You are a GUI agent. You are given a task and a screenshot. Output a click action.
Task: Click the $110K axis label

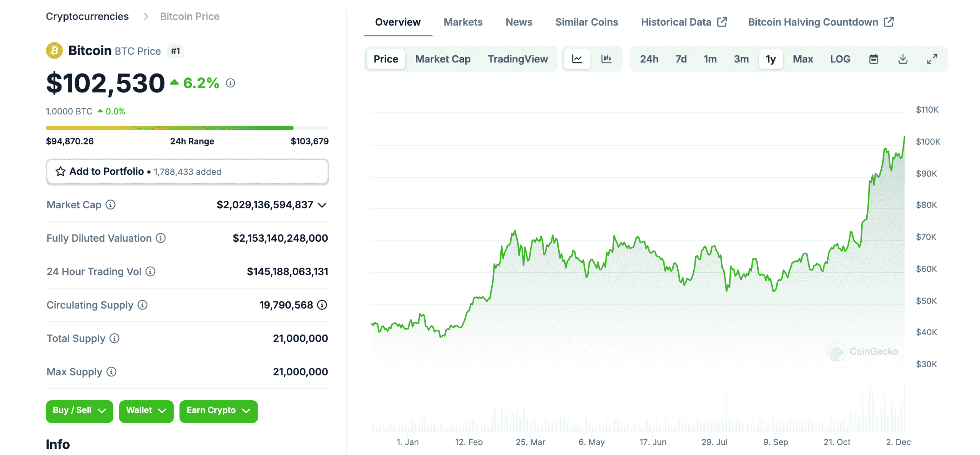click(x=927, y=110)
